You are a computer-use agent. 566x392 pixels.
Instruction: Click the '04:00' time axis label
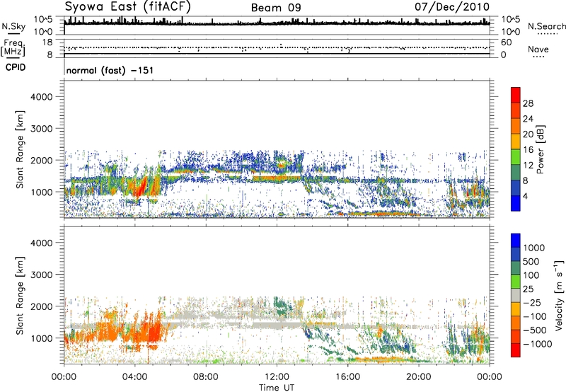(134, 377)
